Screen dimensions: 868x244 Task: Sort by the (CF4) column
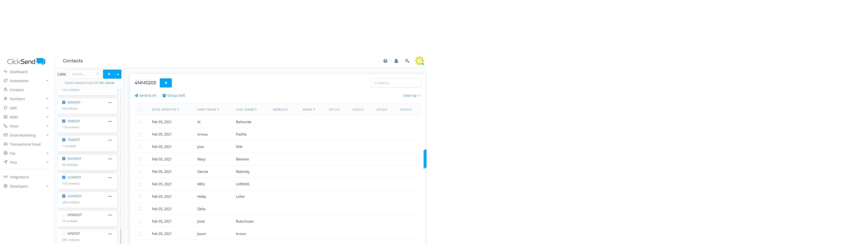(x=406, y=110)
